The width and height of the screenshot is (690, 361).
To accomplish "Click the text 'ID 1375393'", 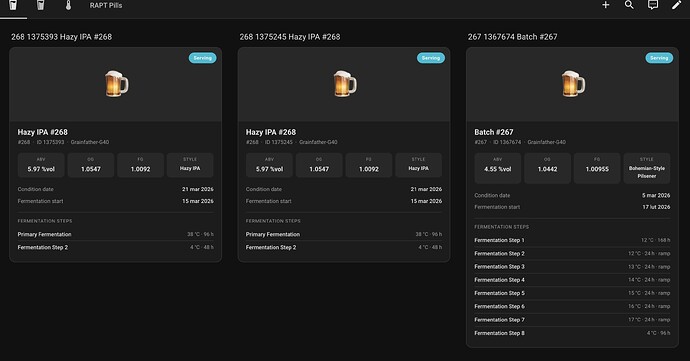I will (51, 142).
